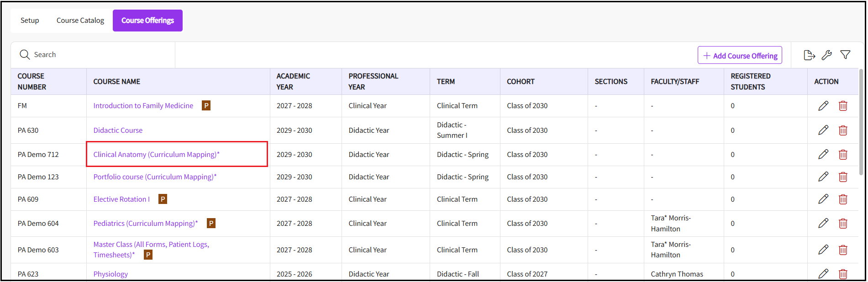868x282 pixels.
Task: Click into the Search field
Action: (x=100, y=55)
